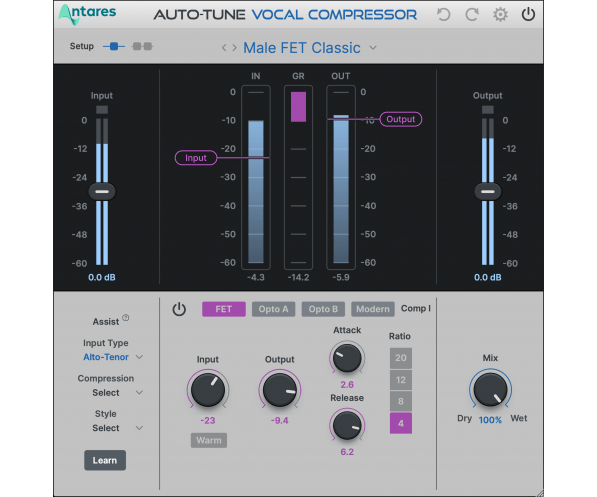Click the Input fader clip indicator
The width and height of the screenshot is (597, 497).
point(102,110)
